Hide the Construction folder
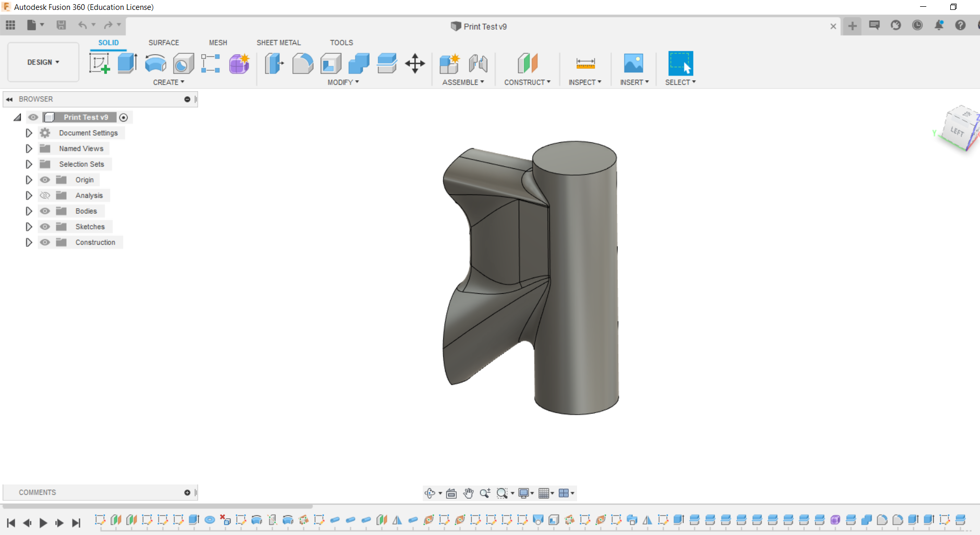This screenshot has height=535, width=980. [x=45, y=242]
